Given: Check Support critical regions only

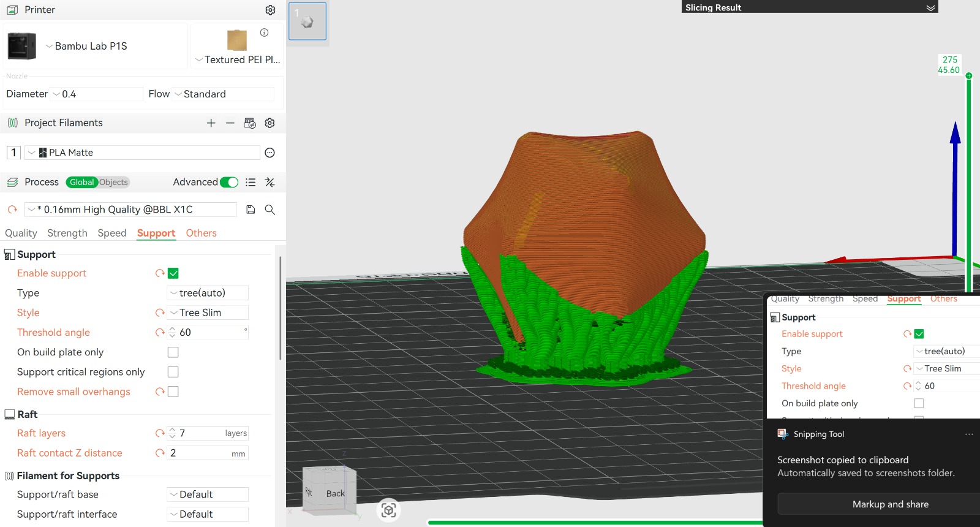Looking at the screenshot, I should click(x=173, y=372).
